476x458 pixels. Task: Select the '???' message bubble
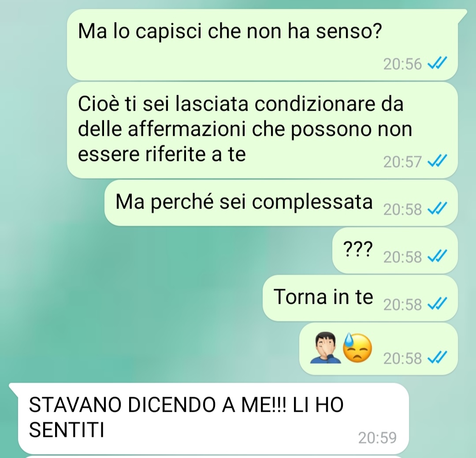point(395,250)
